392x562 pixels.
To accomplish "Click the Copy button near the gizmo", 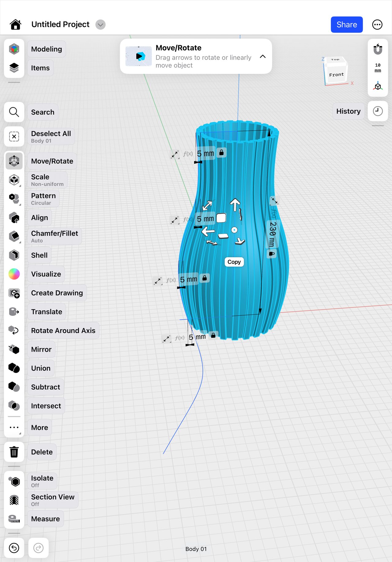I will pos(234,262).
